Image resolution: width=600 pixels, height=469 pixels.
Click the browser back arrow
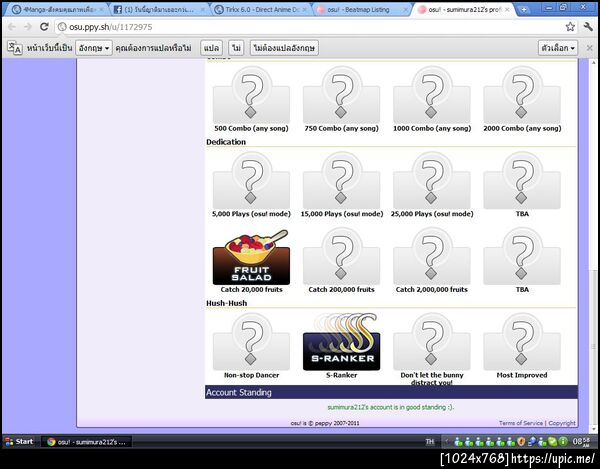click(x=11, y=27)
